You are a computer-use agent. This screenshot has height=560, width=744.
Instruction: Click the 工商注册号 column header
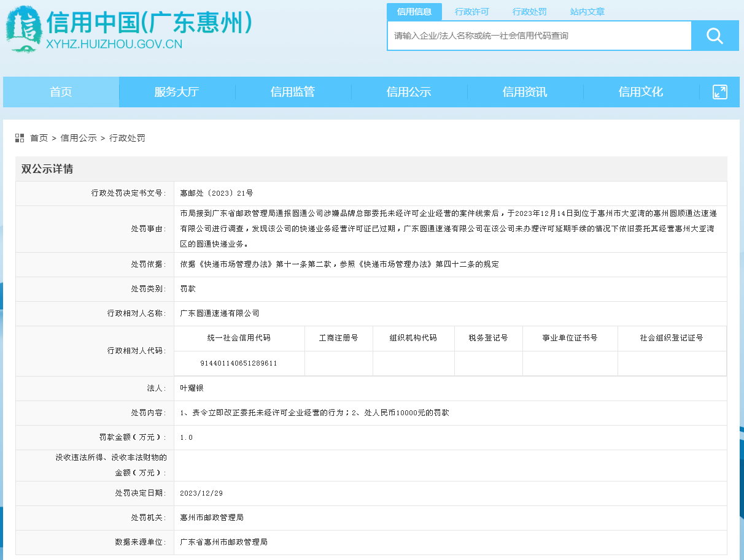tap(339, 338)
